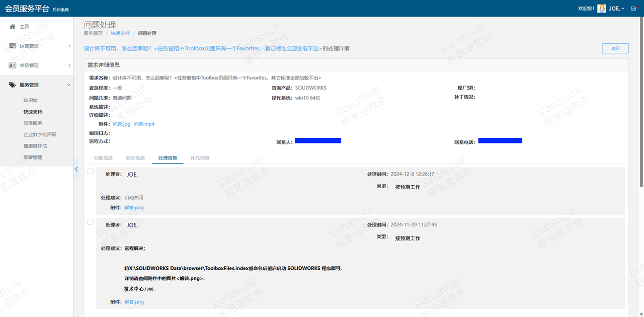644x317 pixels.
Task: Switch to the 补充信息 tab
Action: point(200,158)
